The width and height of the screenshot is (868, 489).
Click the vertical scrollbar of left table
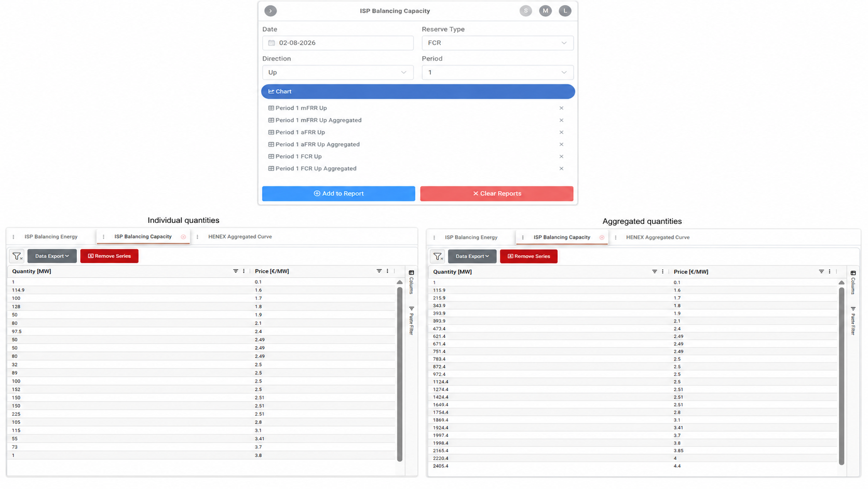pos(400,374)
